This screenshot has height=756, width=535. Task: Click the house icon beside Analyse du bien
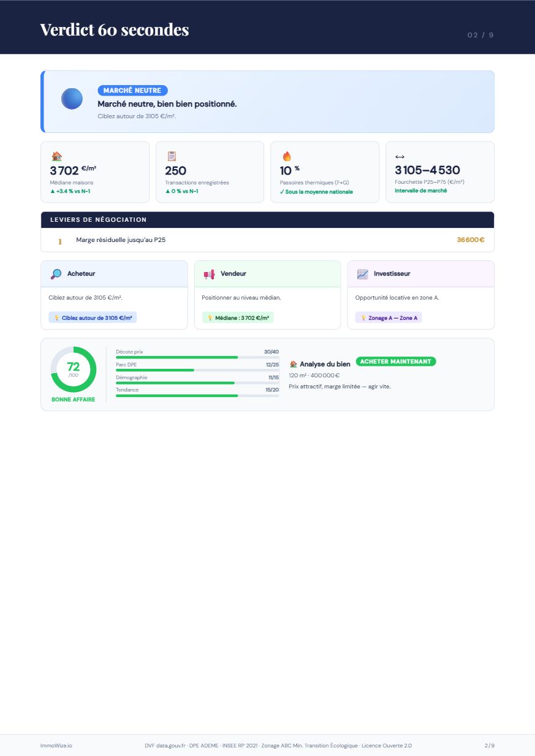pos(294,364)
